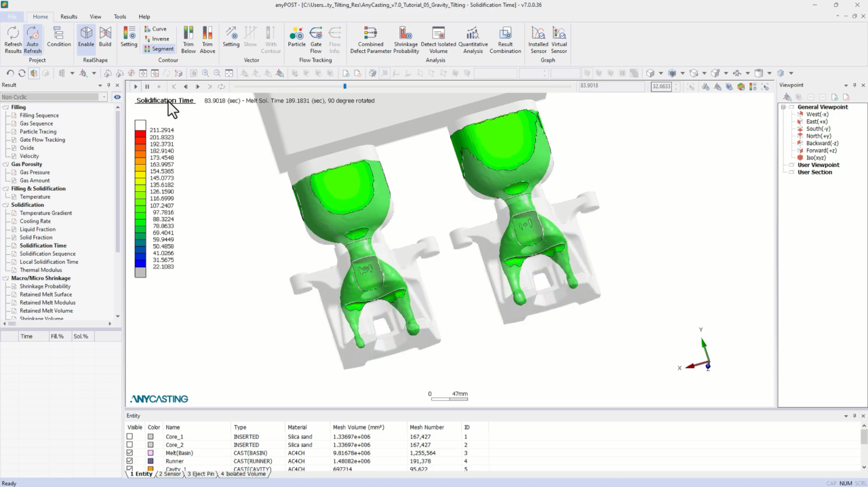Toggle the eye icon beside Non-Cyclic
The height and width of the screenshot is (487, 868).
coord(117,97)
